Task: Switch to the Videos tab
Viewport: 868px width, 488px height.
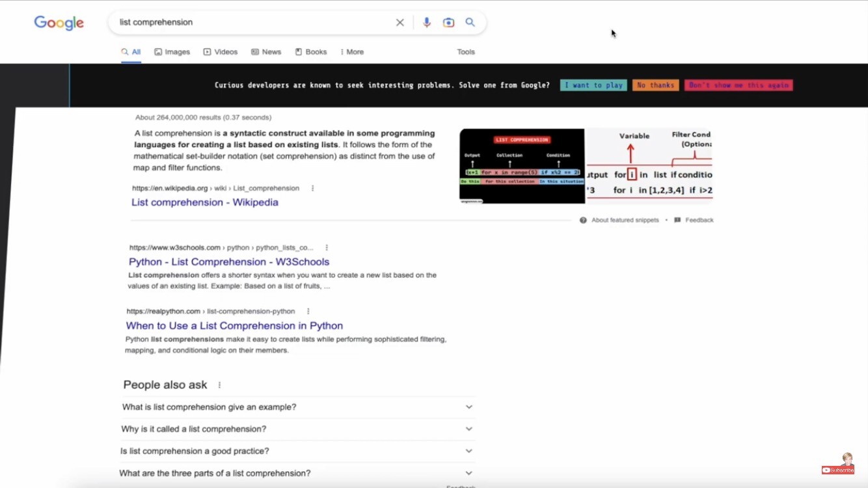Action: [x=221, y=52]
